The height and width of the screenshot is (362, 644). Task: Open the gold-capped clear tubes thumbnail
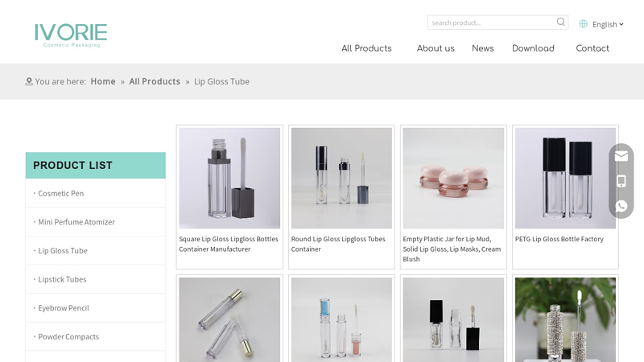[x=229, y=319]
